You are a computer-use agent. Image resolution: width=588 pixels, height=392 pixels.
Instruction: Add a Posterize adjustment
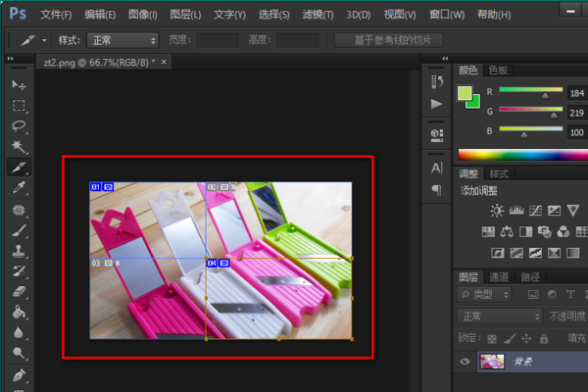516,253
